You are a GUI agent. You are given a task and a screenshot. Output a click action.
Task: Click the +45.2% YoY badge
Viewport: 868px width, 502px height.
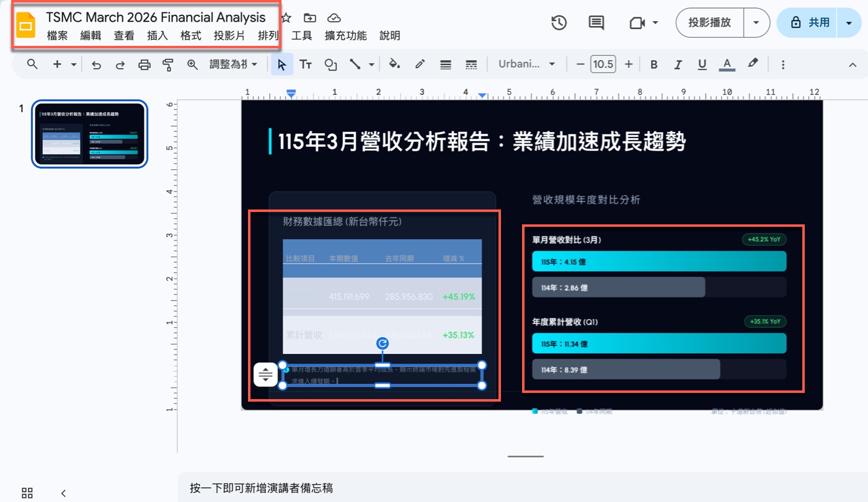point(764,239)
